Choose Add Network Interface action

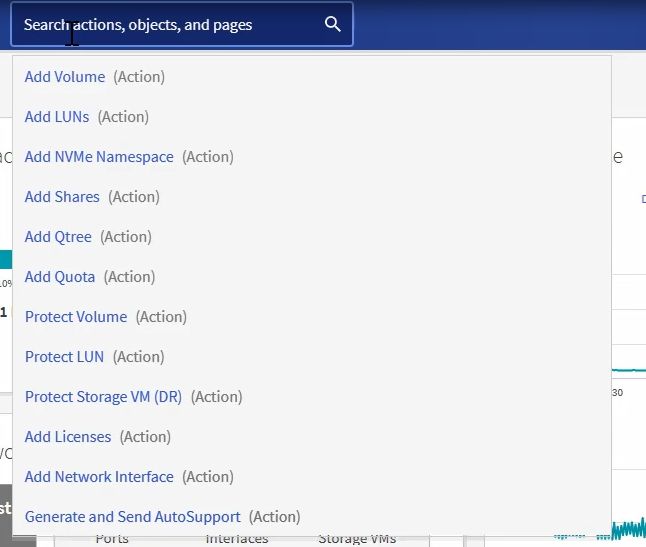tap(99, 477)
